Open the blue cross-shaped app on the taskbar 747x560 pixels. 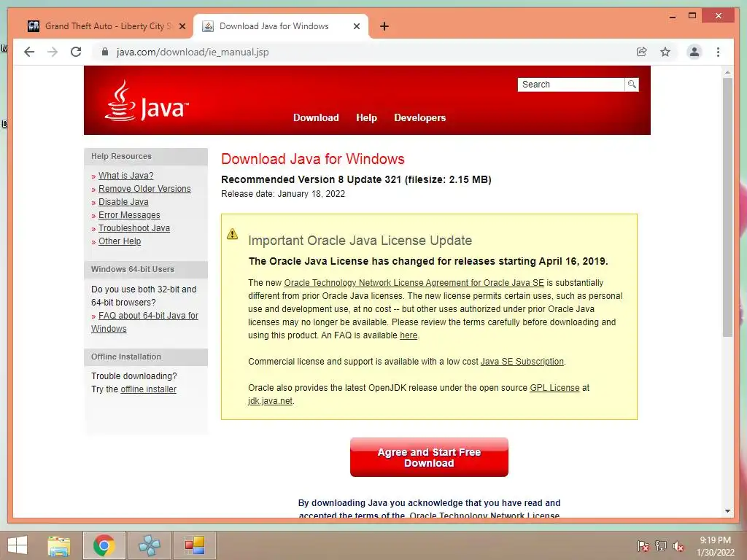coord(150,545)
